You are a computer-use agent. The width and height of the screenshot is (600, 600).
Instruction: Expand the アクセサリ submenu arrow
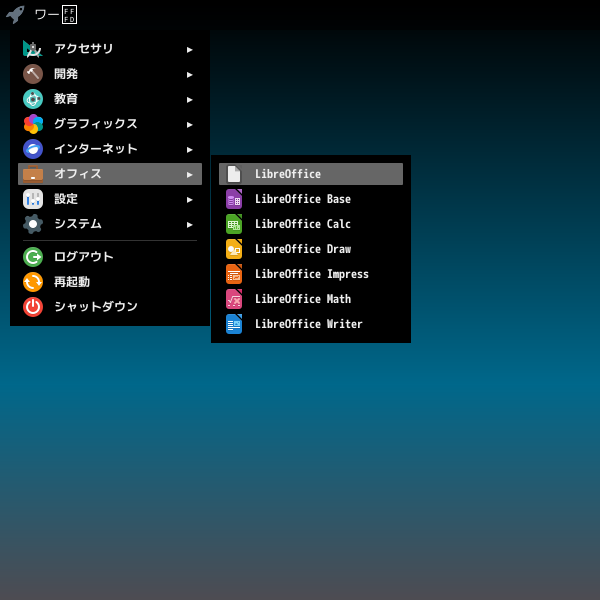click(189, 50)
